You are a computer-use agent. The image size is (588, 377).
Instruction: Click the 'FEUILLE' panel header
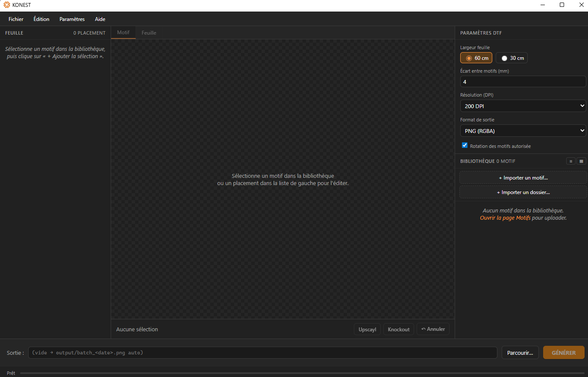(14, 33)
